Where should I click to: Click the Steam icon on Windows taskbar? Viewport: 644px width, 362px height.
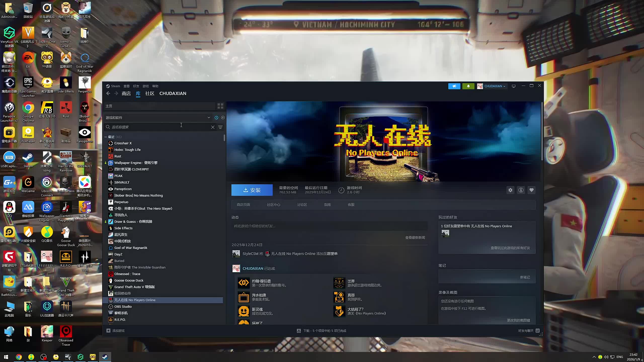tap(105, 357)
